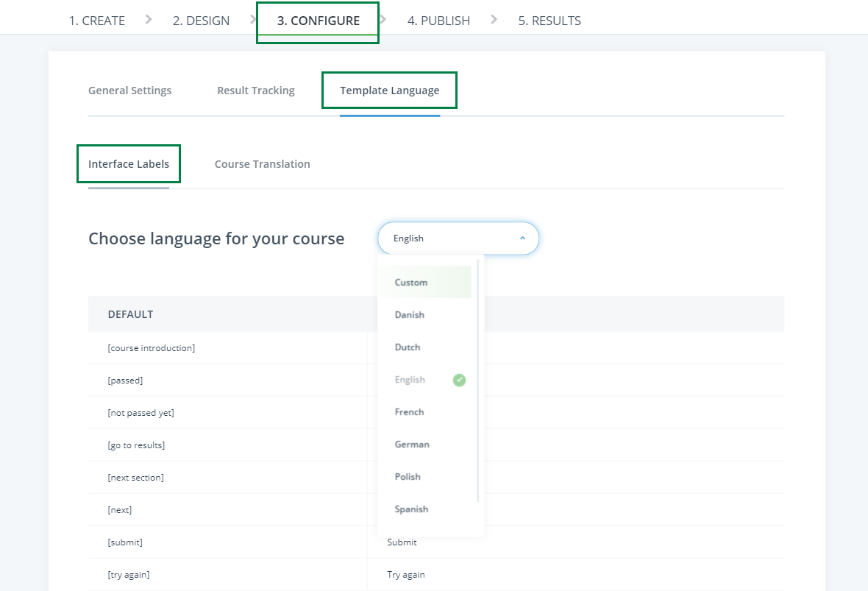
Task: Choose German from the language options
Action: pyautogui.click(x=412, y=445)
